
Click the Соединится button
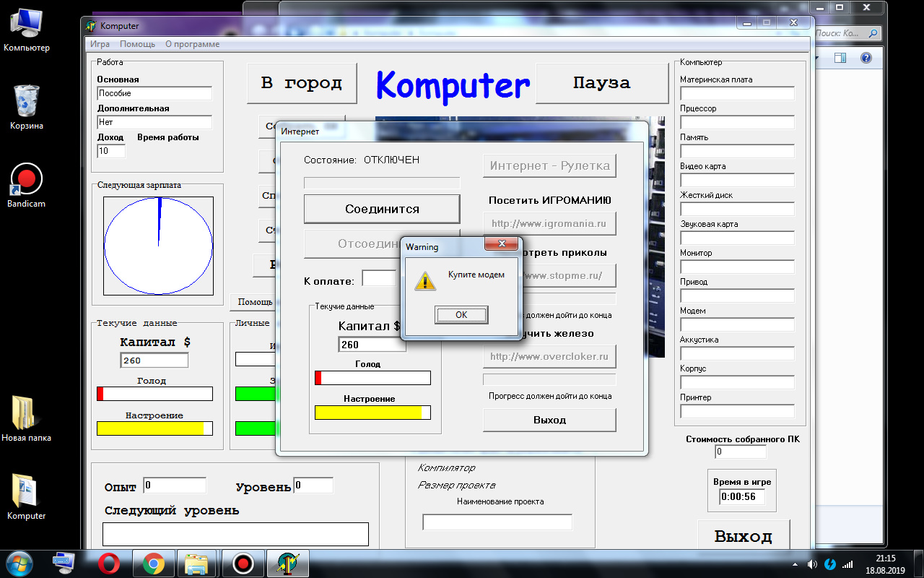pos(381,209)
